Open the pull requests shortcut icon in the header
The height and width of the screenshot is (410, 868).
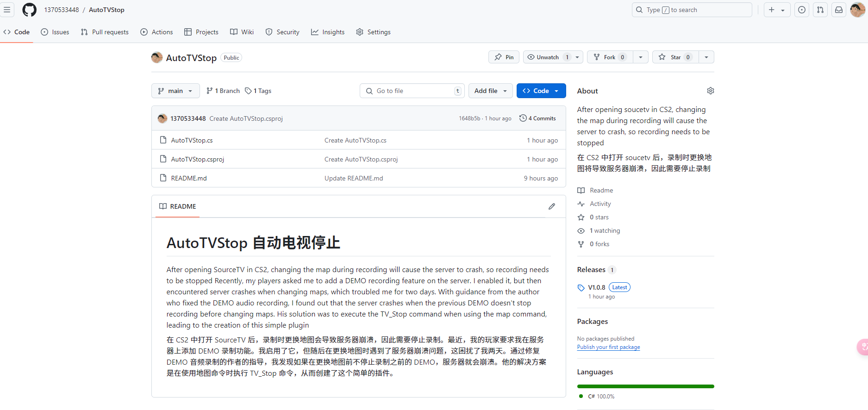coord(820,10)
